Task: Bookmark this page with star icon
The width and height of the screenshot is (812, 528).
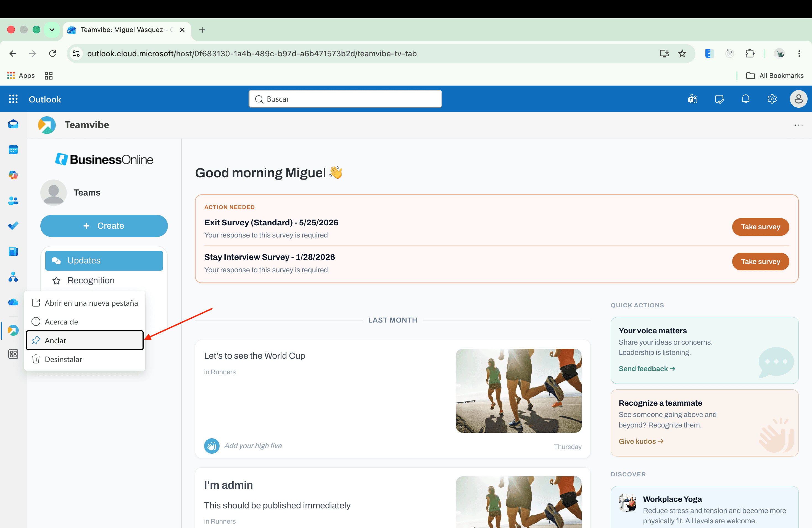Action: click(682, 54)
